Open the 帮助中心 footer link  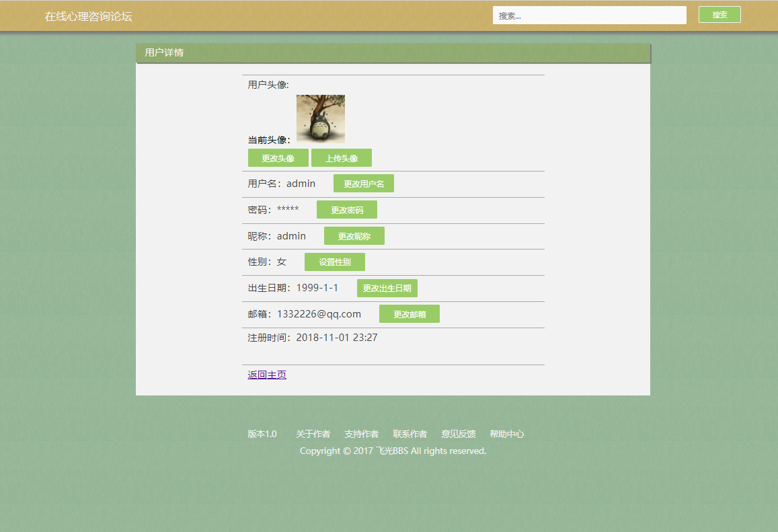pyautogui.click(x=506, y=434)
